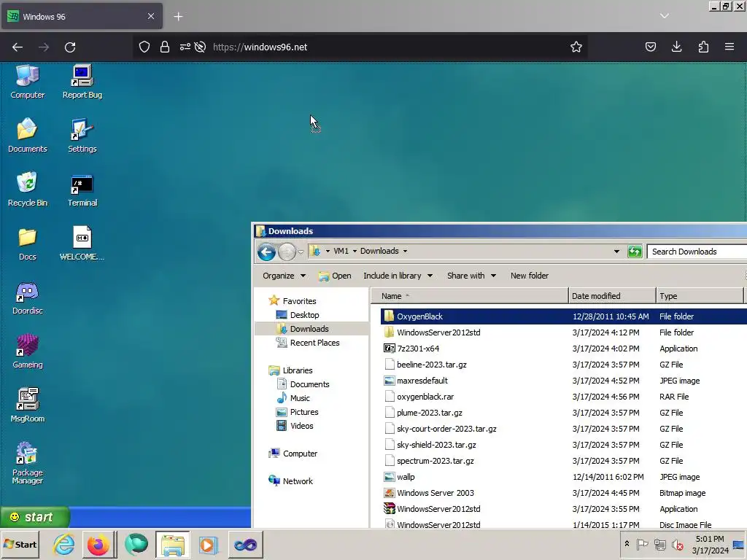Select the Music library

coord(293,398)
